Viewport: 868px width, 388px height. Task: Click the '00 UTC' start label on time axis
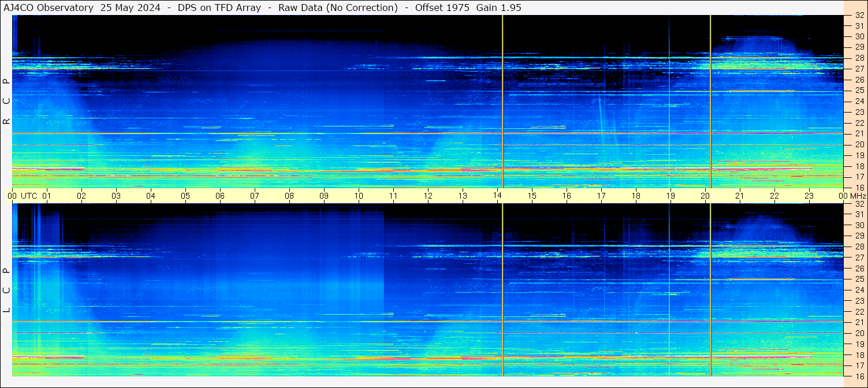(22, 196)
